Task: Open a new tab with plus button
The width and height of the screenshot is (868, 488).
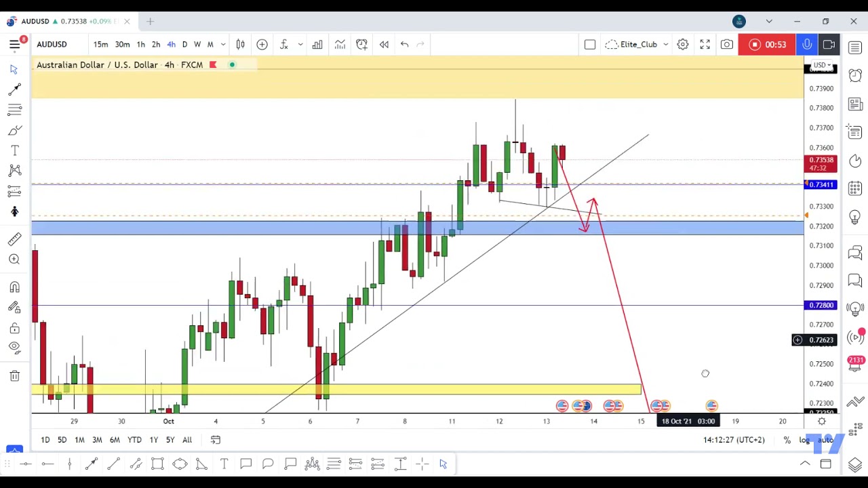Action: coord(150,22)
